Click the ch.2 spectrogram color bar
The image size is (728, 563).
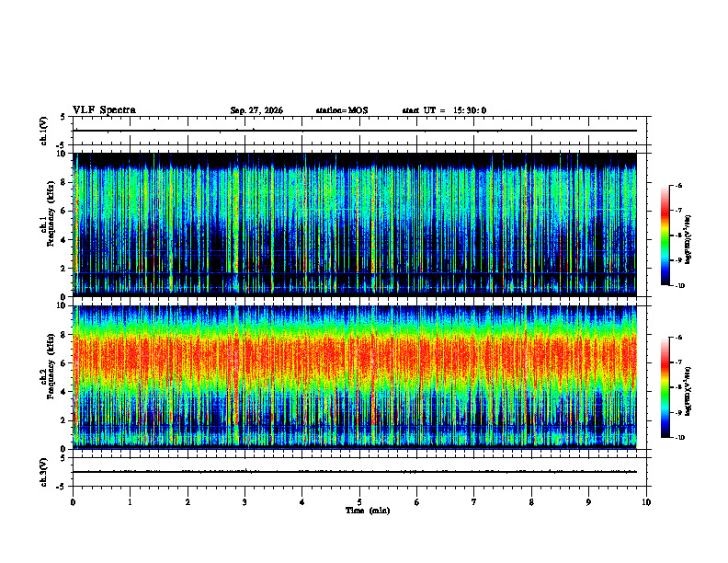coord(665,387)
